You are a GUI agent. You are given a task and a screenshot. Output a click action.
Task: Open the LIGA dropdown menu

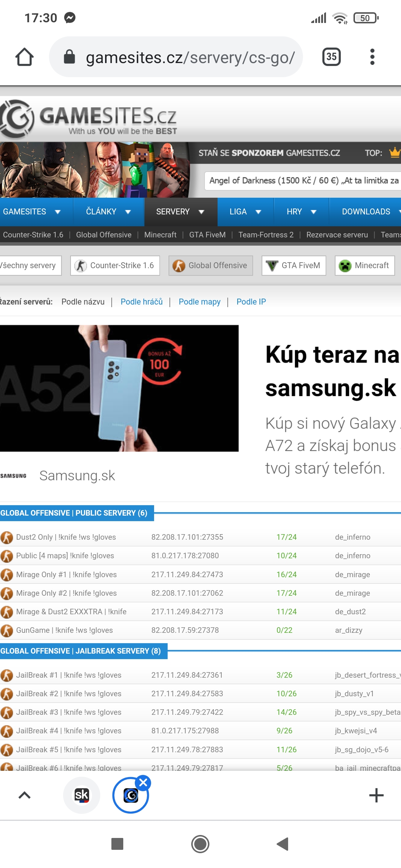coord(245,212)
